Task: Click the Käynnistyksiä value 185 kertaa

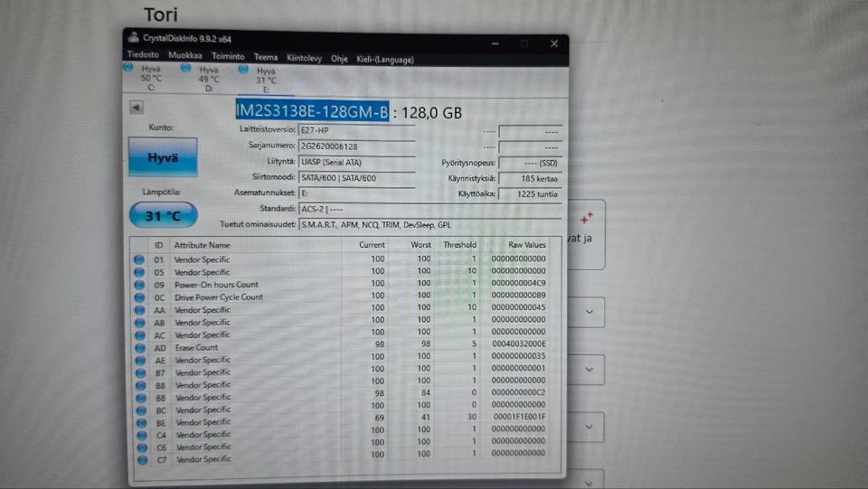Action: point(530,178)
